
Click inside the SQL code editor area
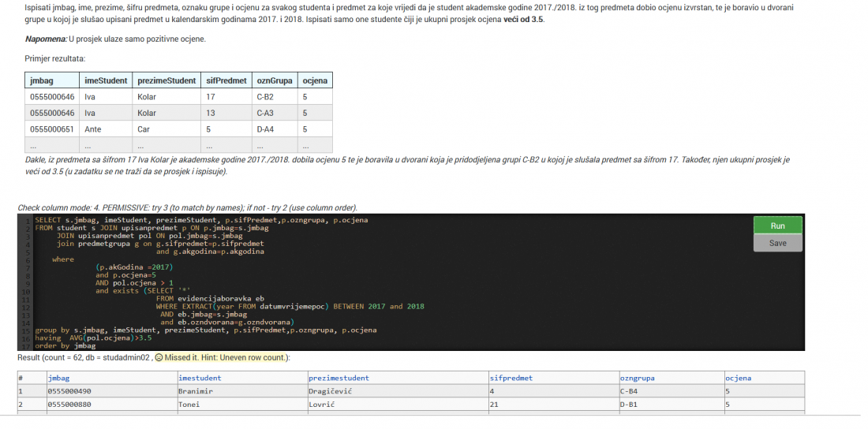tap(411, 282)
